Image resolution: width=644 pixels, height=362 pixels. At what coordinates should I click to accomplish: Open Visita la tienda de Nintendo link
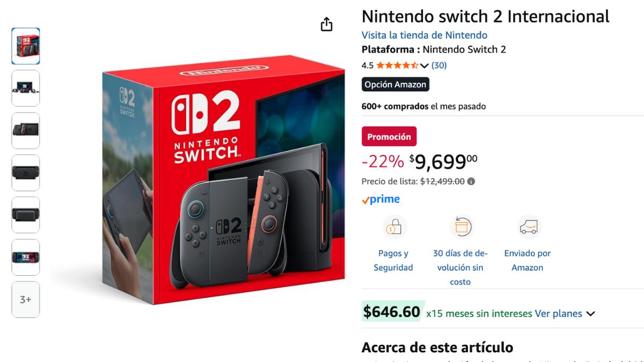click(425, 35)
